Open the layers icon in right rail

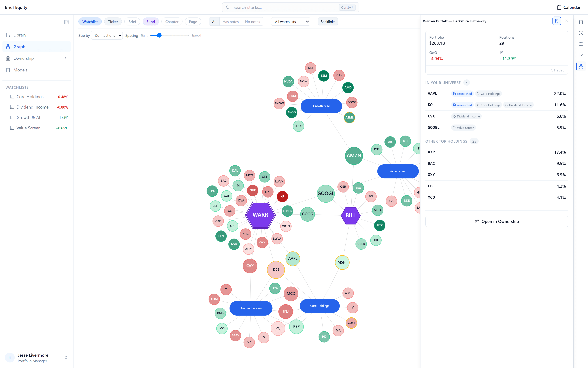[x=581, y=22]
